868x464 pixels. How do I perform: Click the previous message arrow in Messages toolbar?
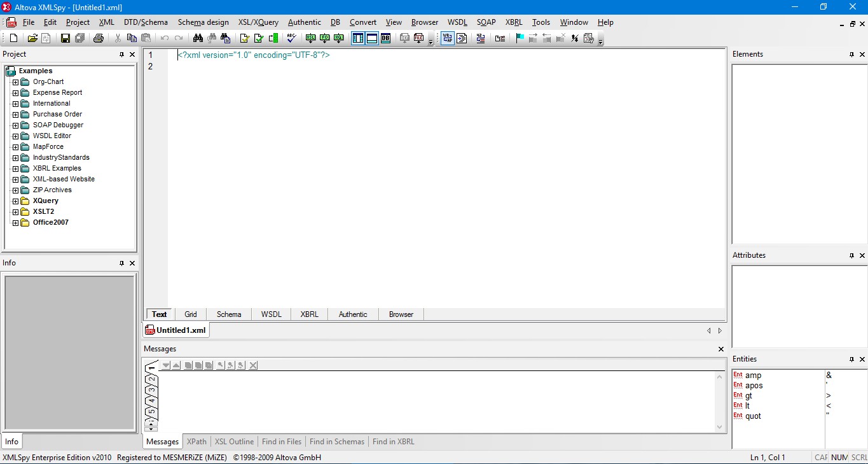(x=176, y=365)
